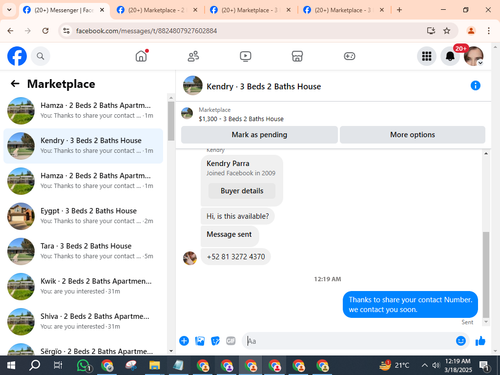Open Shiva 2 Beds 2 Baths Apartment chat

pyautogui.click(x=83, y=321)
